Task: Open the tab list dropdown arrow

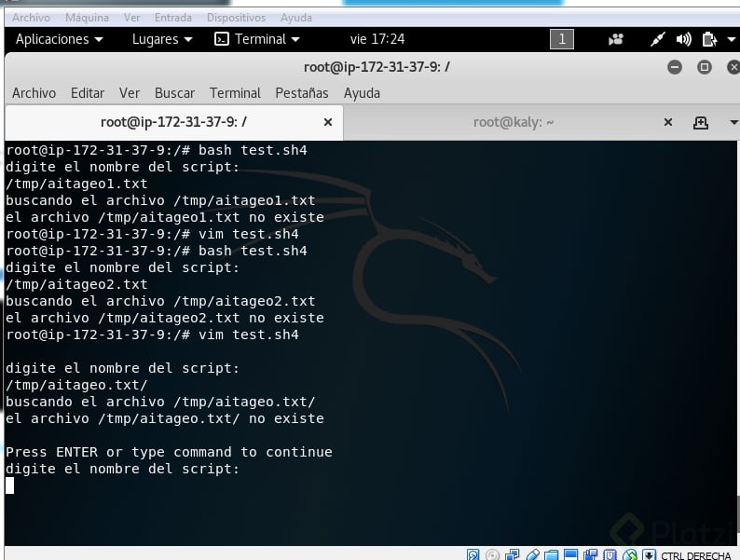Action: [x=733, y=123]
